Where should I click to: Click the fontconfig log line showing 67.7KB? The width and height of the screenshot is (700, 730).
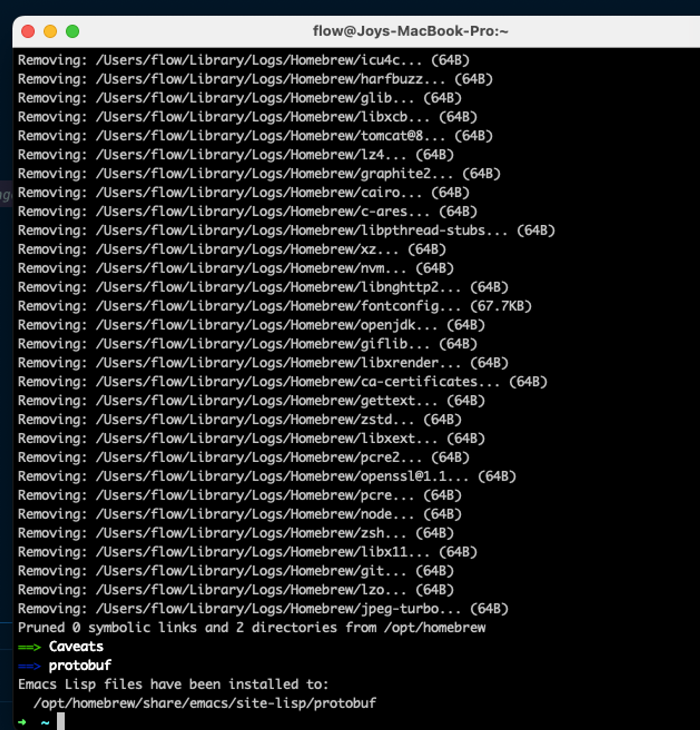274,306
